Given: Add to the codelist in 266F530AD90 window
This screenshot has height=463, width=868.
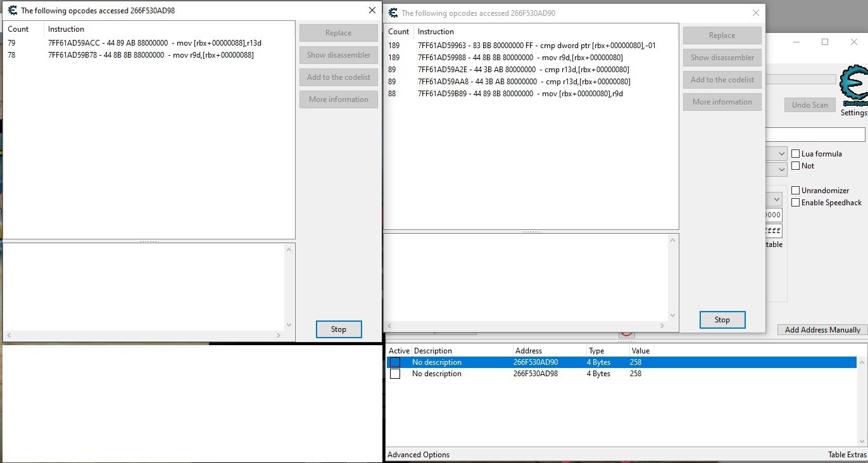Looking at the screenshot, I should [x=722, y=80].
